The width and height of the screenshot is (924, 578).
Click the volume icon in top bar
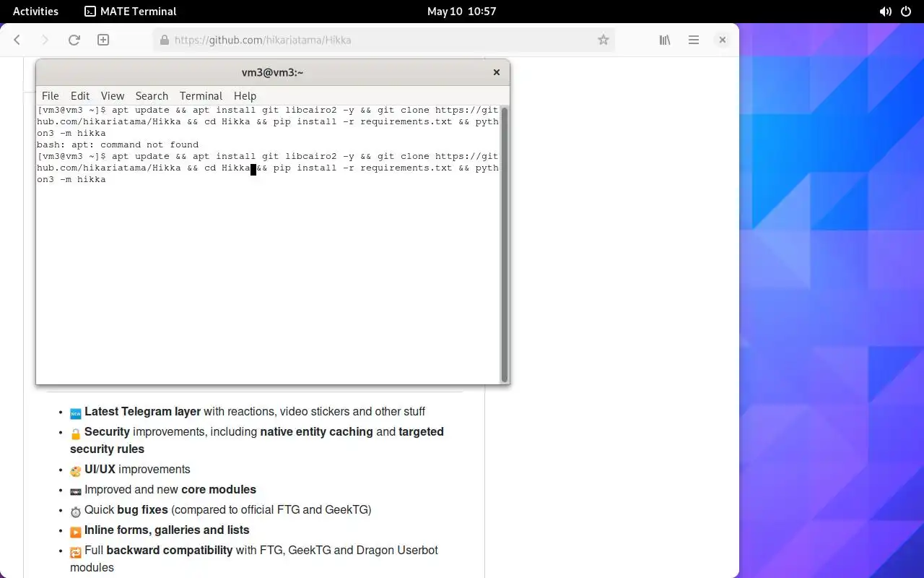point(886,11)
